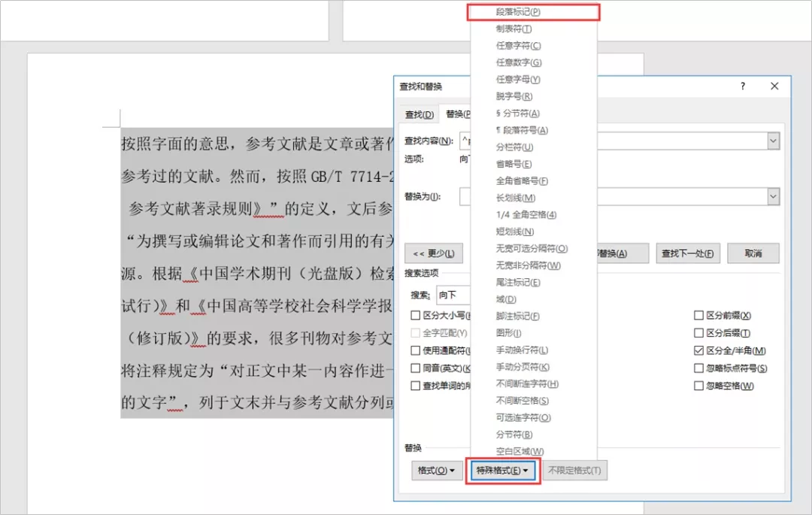Select 段落标记 from the special format menu
The height and width of the screenshot is (515, 812).
[534, 12]
